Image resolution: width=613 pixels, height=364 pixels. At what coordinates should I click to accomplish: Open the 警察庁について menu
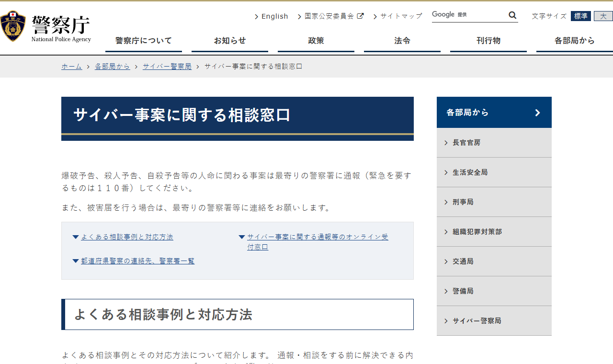144,41
